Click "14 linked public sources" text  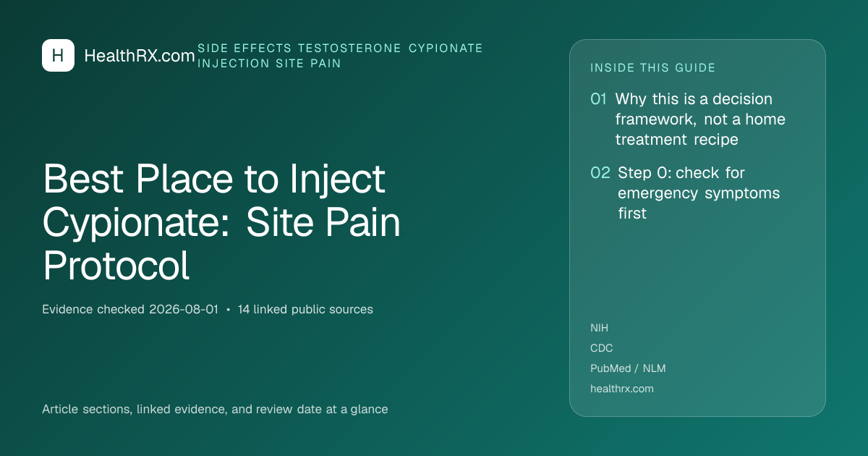[305, 310]
